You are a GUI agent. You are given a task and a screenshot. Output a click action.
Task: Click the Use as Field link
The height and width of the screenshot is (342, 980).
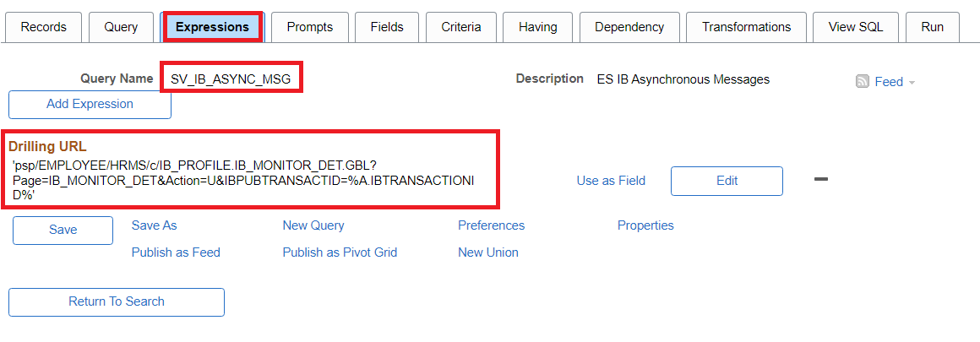(611, 181)
